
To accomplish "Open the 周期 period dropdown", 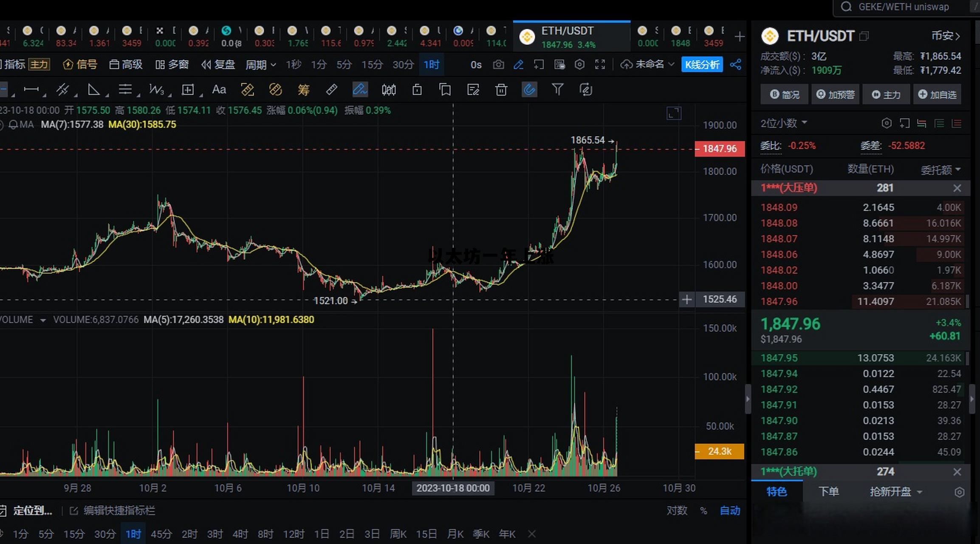I will click(260, 65).
